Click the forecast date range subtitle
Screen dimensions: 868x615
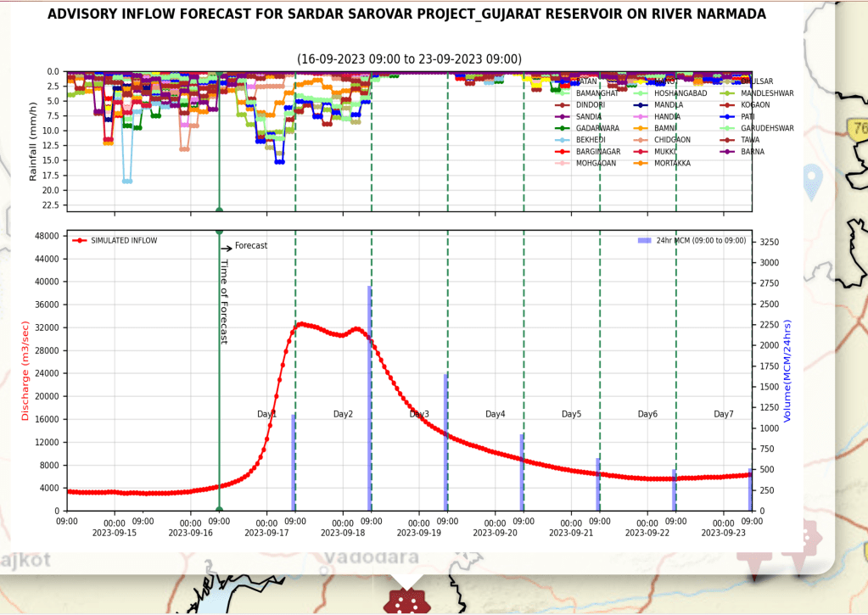[409, 59]
